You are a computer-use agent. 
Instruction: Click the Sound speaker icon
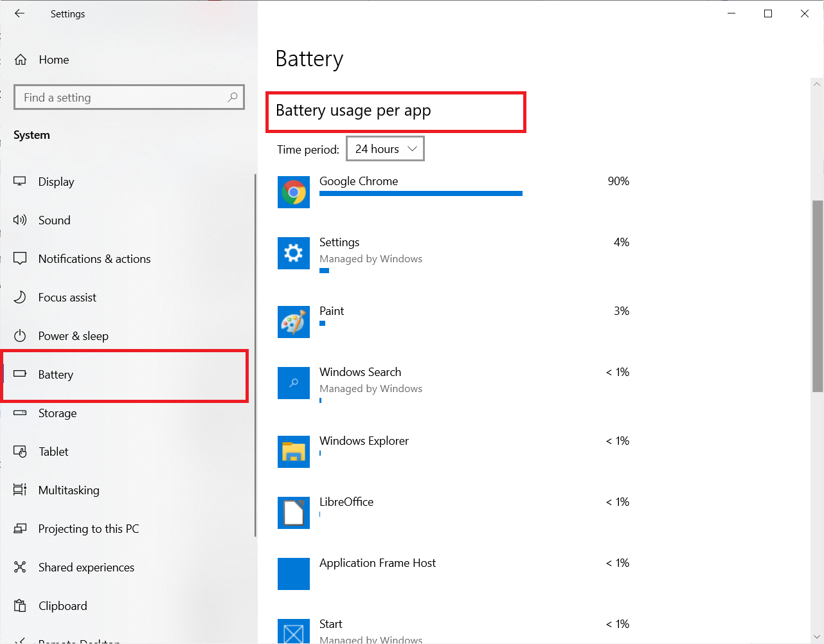coord(20,220)
